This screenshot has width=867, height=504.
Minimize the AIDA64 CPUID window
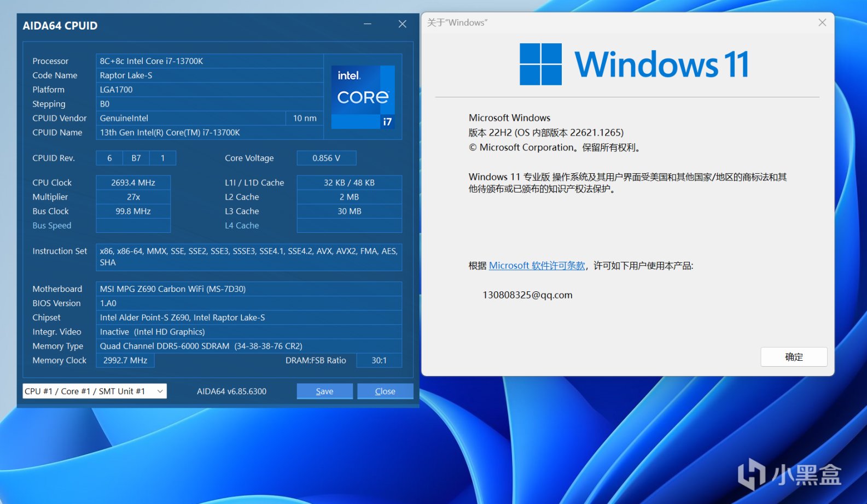click(x=368, y=24)
